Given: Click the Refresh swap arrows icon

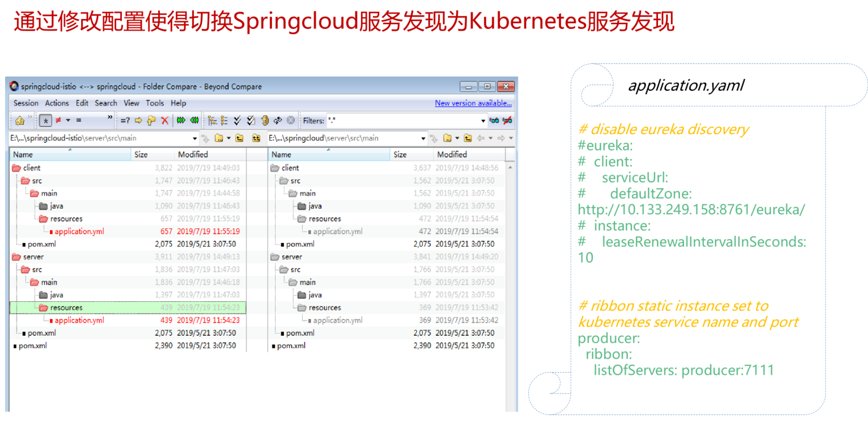Looking at the screenshot, I should [278, 121].
